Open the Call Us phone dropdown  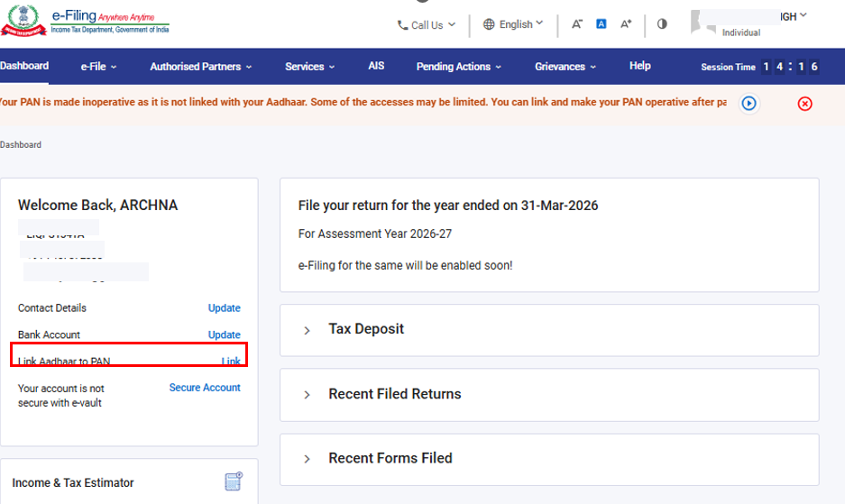[x=427, y=25]
